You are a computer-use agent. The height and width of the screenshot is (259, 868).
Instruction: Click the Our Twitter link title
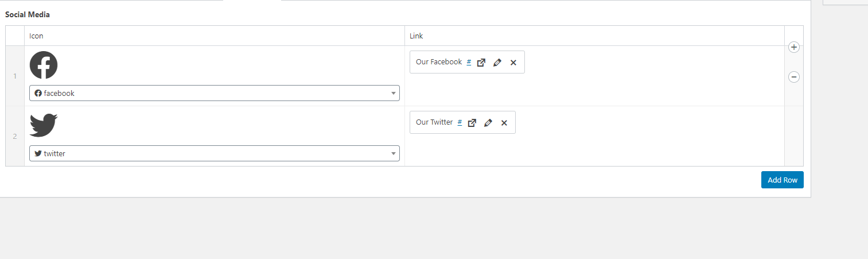coord(434,122)
